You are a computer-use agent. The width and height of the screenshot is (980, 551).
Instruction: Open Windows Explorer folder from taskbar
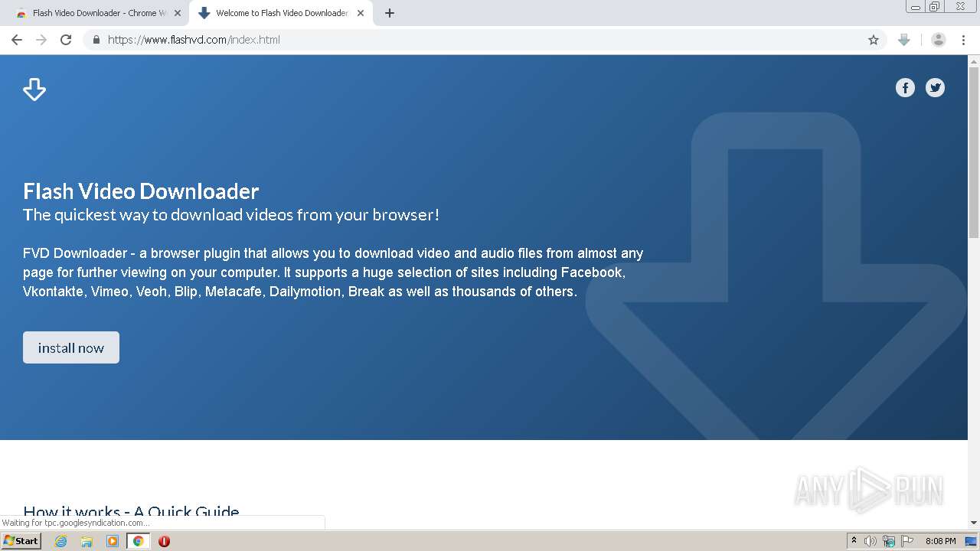(x=87, y=541)
